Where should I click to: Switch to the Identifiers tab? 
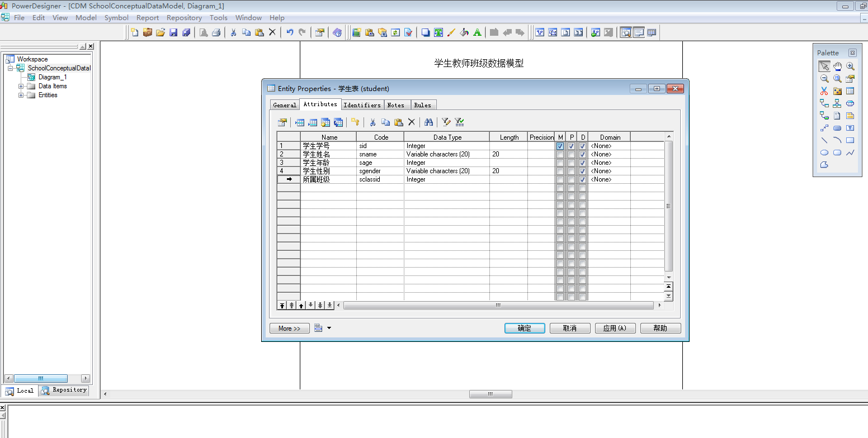point(362,104)
